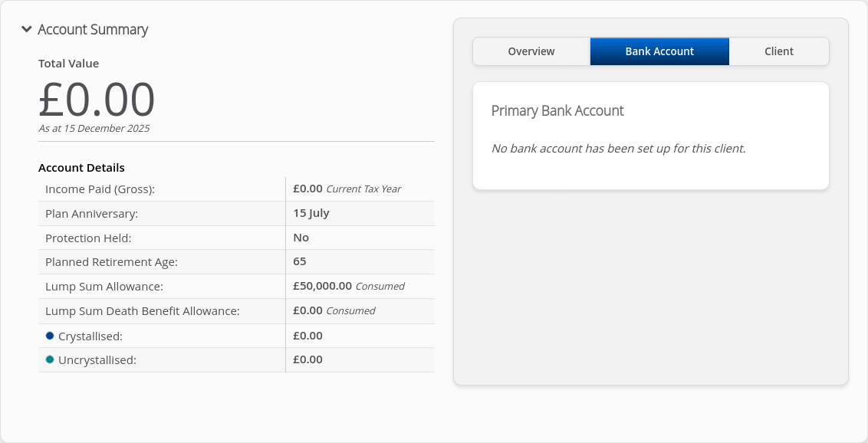Image resolution: width=868 pixels, height=443 pixels.
Task: Select the Bank Account tab
Action: pos(659,51)
